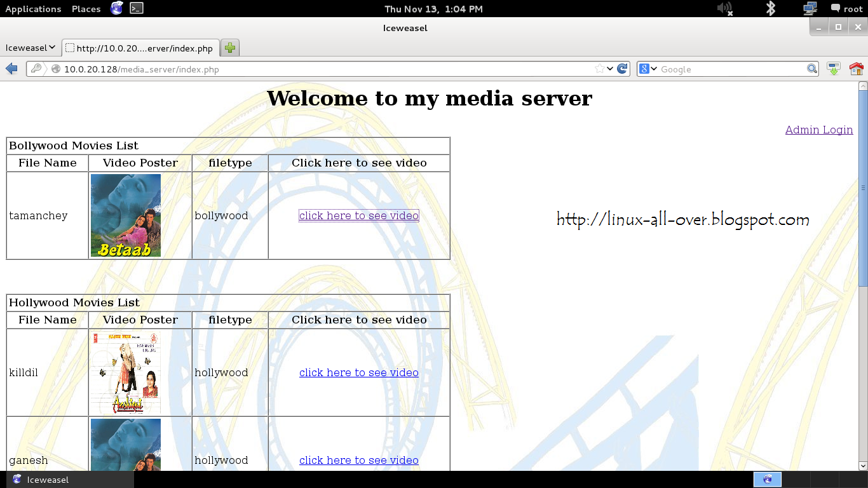Click the workspace switcher icon in bottom panel
The image size is (868, 488).
click(768, 480)
